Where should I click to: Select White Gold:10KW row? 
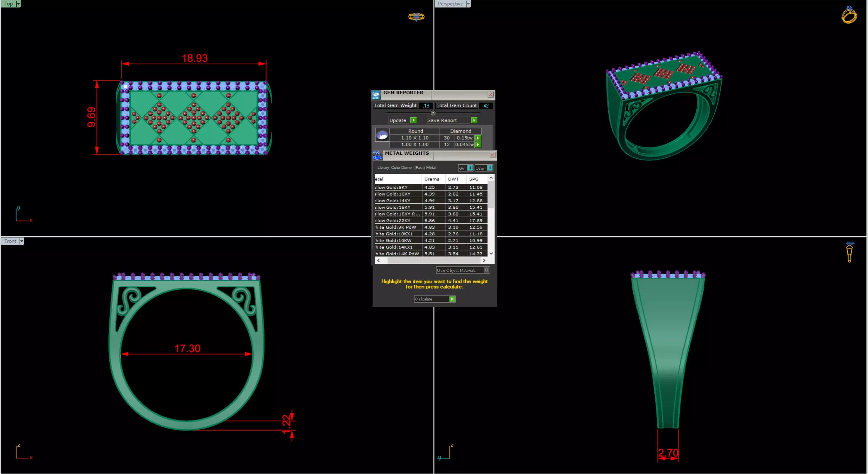(x=431, y=240)
